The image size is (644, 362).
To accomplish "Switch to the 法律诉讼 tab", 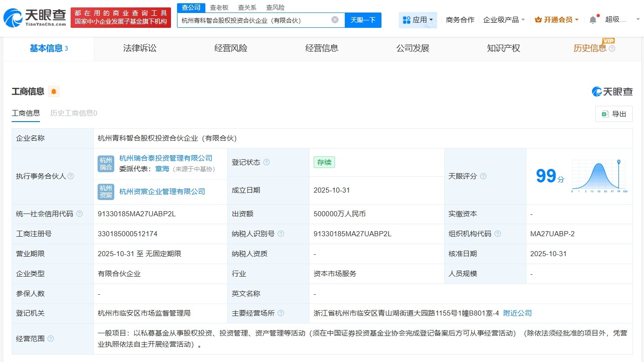I will (x=140, y=48).
